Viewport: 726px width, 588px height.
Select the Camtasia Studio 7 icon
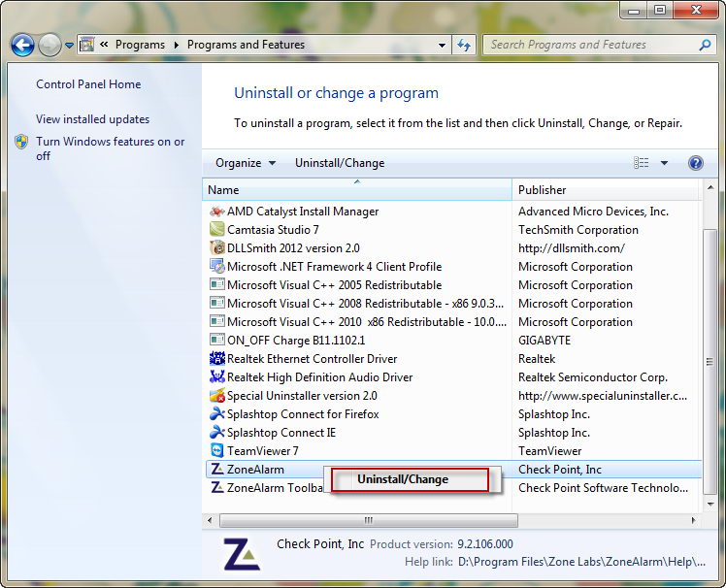click(x=217, y=230)
